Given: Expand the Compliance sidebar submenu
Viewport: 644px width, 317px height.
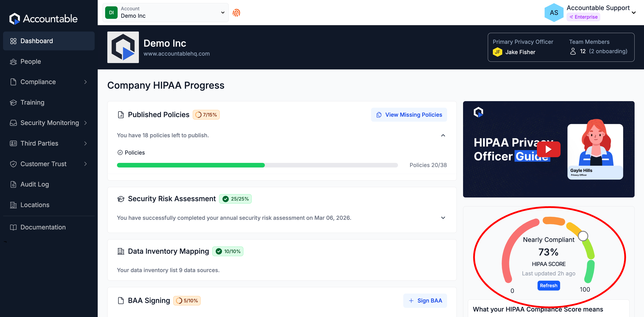Looking at the screenshot, I should tap(85, 82).
